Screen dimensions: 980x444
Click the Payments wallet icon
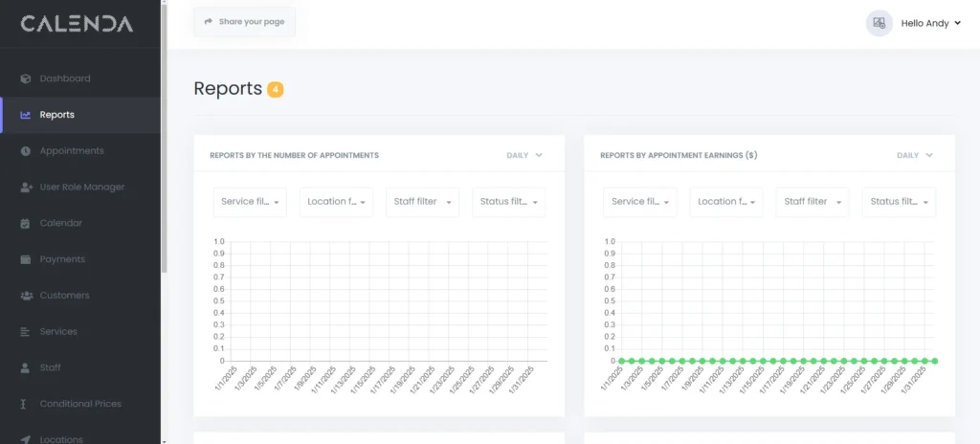click(x=25, y=259)
